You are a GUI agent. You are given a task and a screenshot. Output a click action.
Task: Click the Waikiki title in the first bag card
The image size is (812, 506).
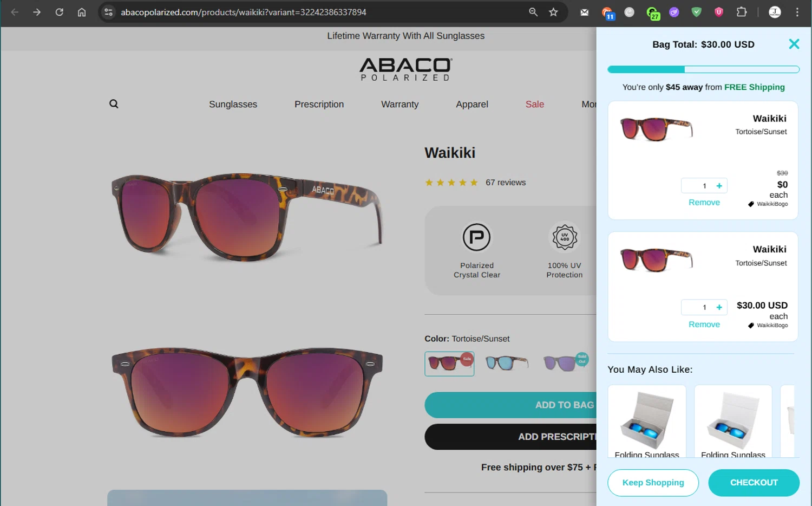tap(769, 119)
